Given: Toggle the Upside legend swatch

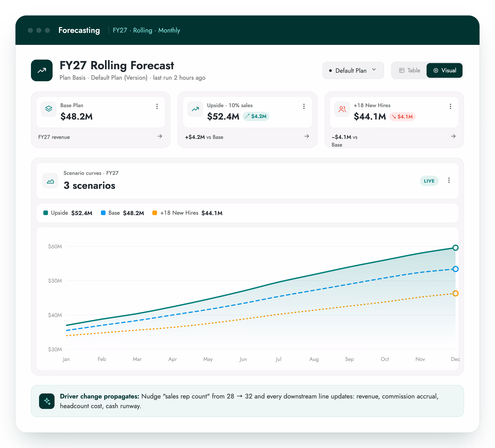Looking at the screenshot, I should tap(46, 213).
